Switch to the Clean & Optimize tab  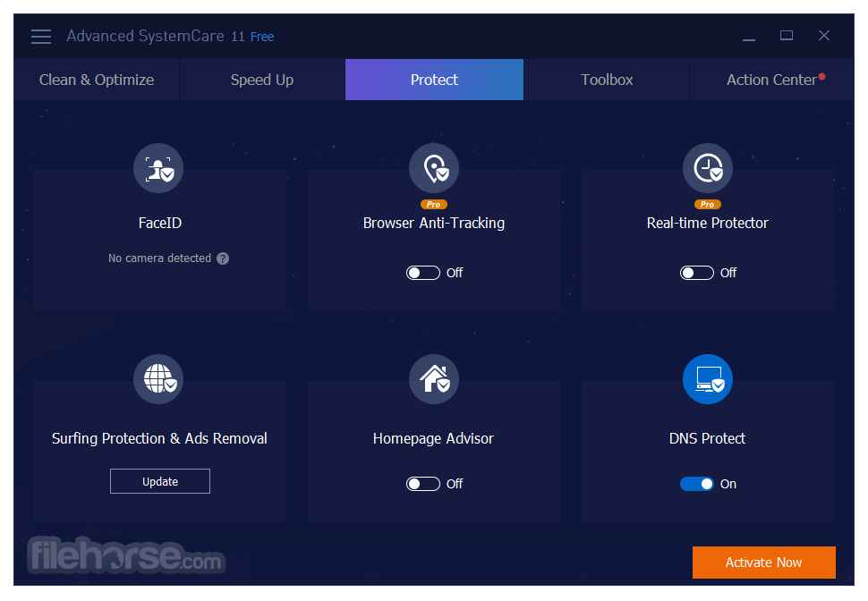97,80
